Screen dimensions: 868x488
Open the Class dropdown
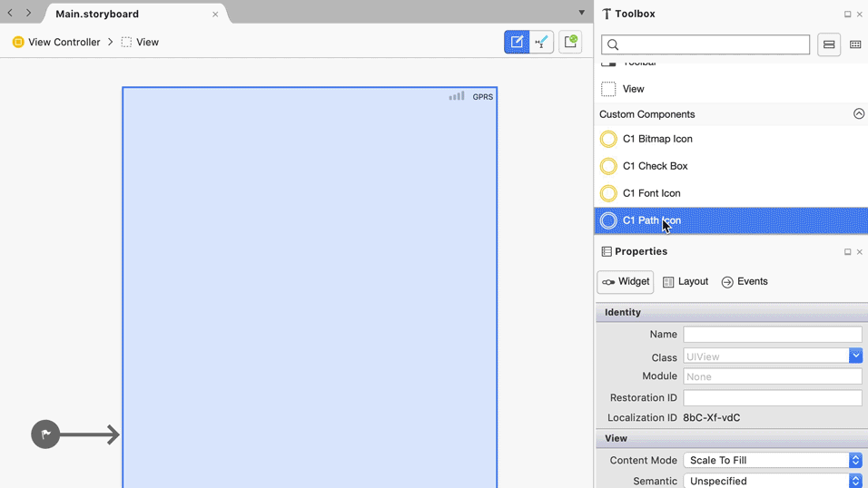tap(855, 356)
